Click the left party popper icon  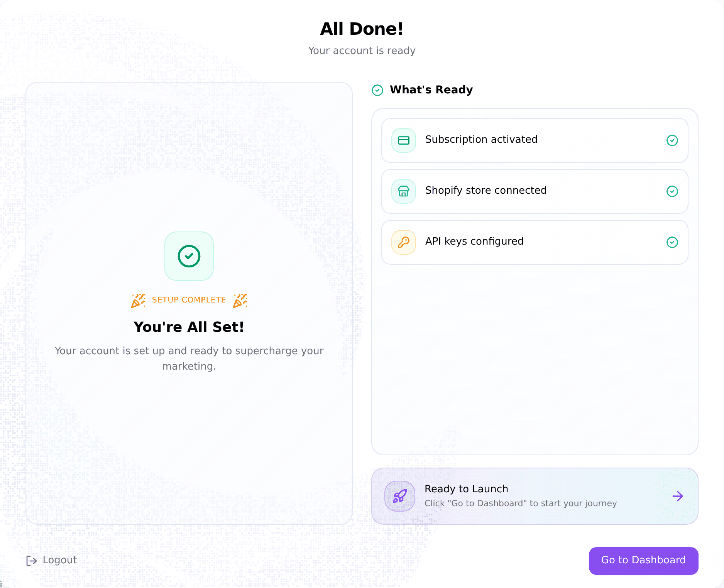138,300
